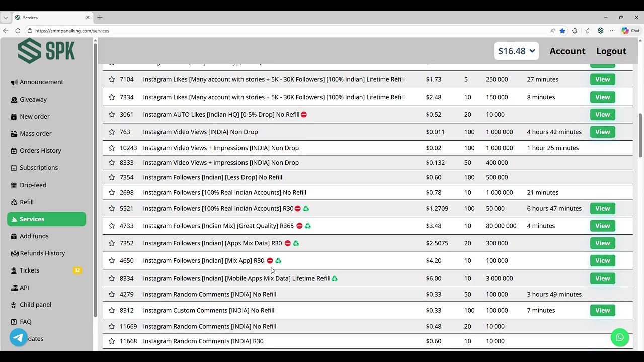
Task: Reload the page with browser refresh icon
Action: click(18, 31)
